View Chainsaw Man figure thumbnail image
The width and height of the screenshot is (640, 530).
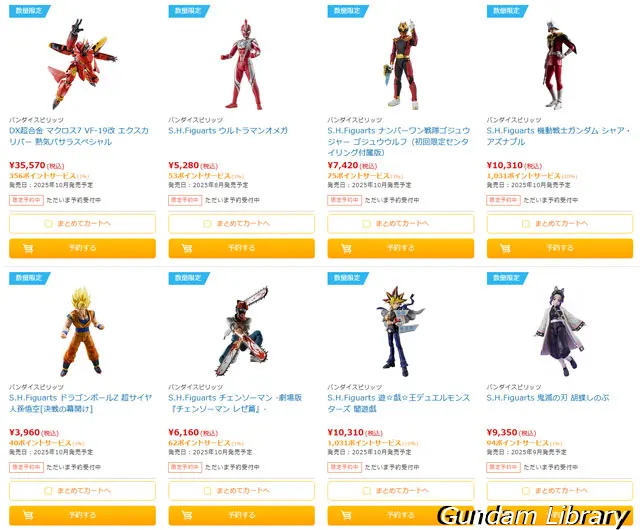(x=242, y=331)
